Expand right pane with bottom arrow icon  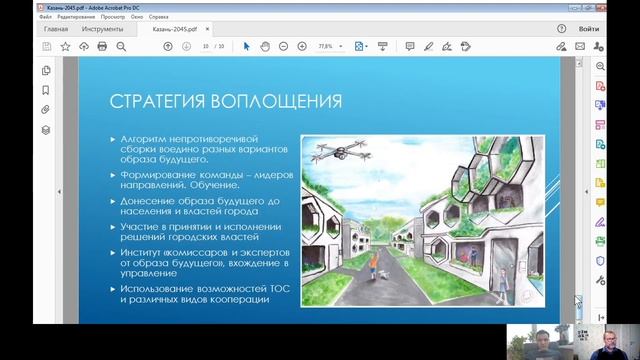[601, 318]
